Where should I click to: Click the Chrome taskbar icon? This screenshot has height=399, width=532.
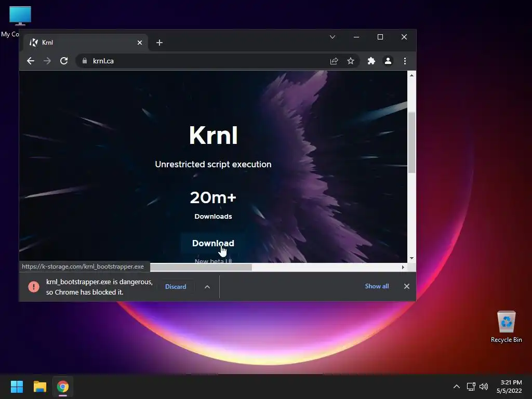63,387
